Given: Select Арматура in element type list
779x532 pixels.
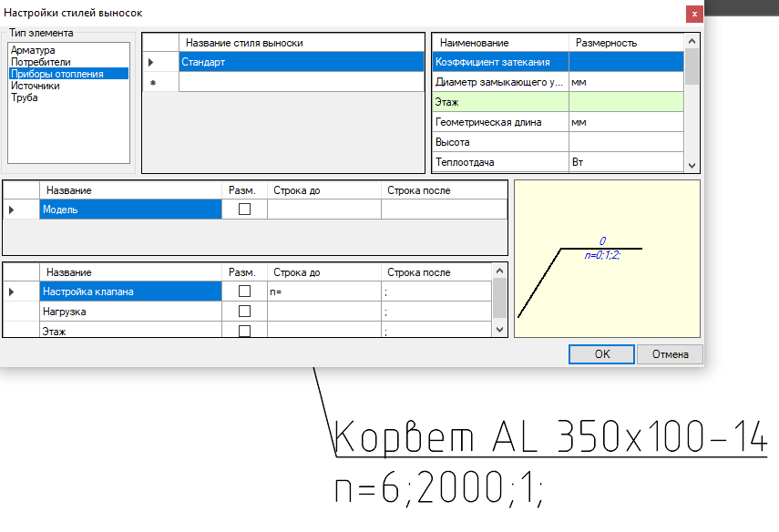Looking at the screenshot, I should point(33,50).
